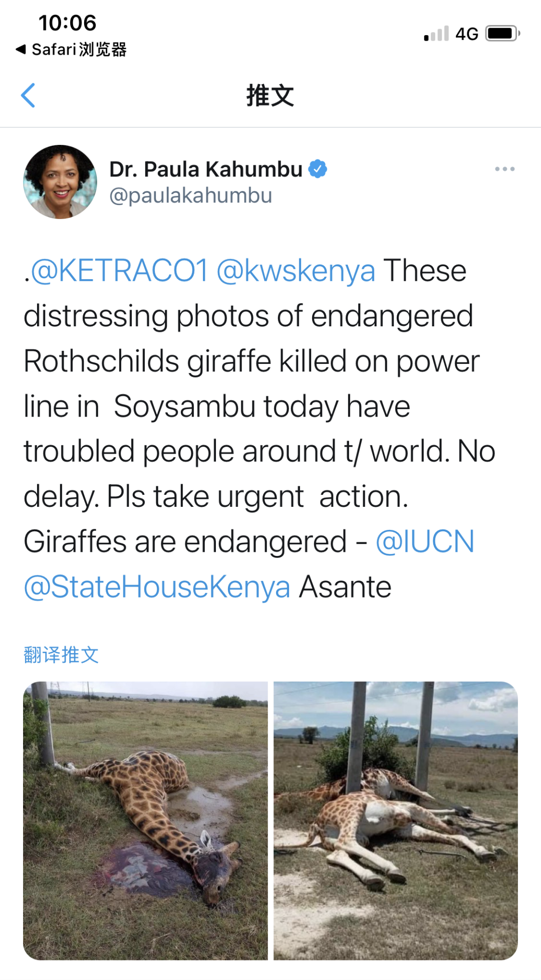Open the left giraffe photo
The image size is (541, 980).
coord(145,821)
